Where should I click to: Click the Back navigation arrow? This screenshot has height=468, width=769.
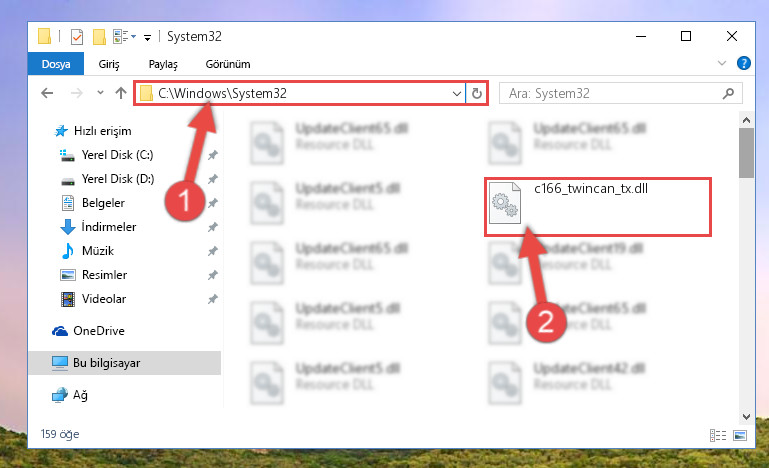pyautogui.click(x=47, y=93)
